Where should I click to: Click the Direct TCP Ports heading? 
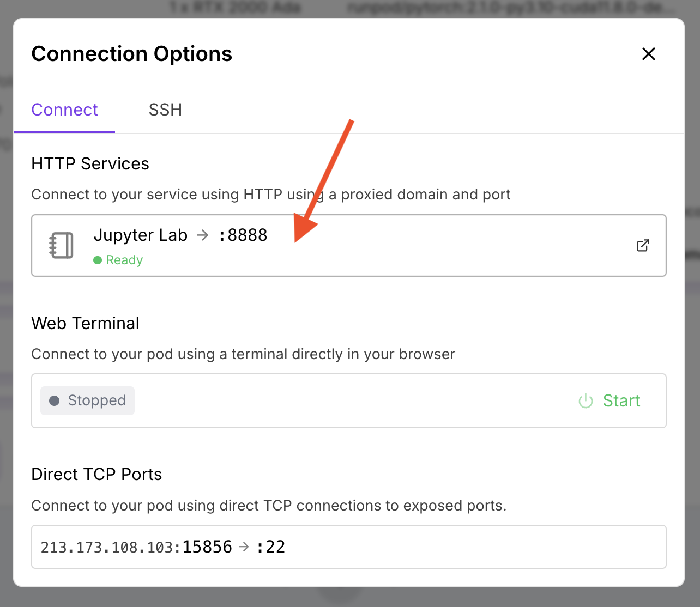point(96,474)
